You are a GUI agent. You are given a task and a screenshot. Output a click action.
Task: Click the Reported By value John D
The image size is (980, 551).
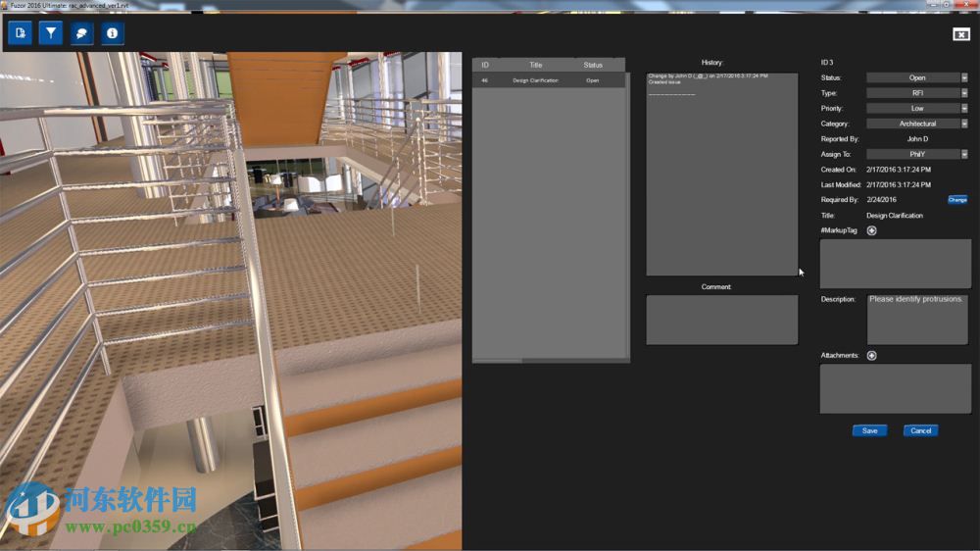(917, 139)
